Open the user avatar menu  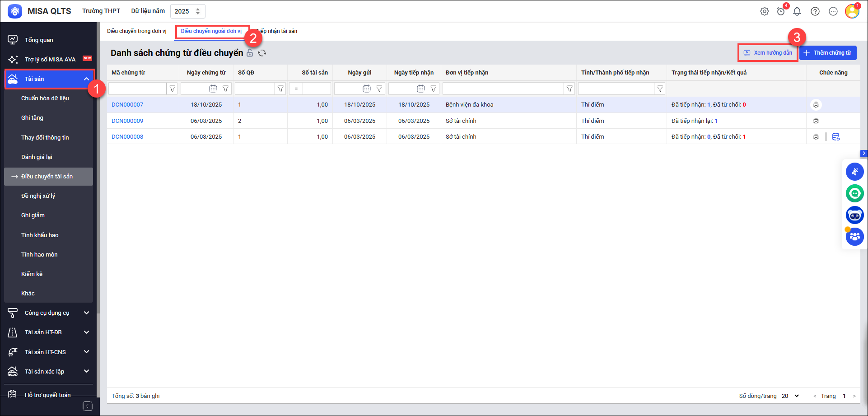point(852,11)
